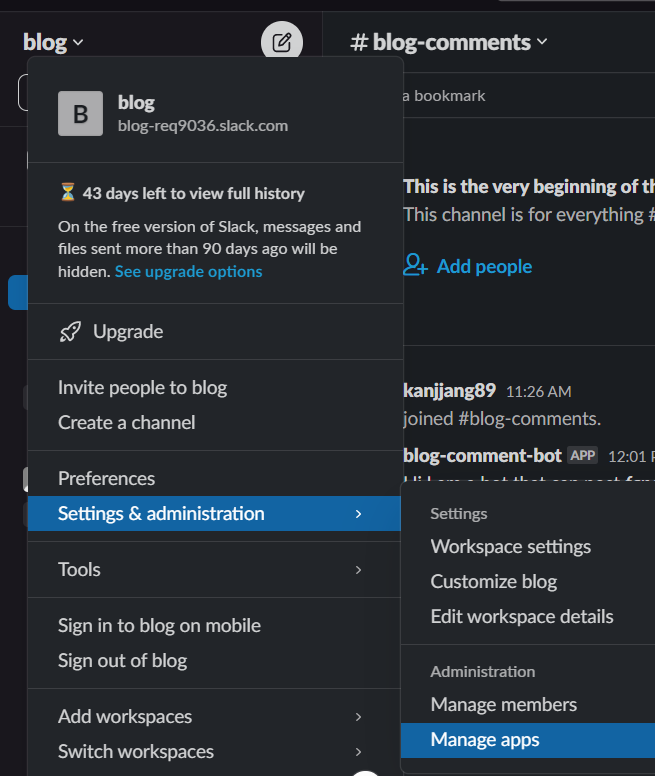The width and height of the screenshot is (655, 776).
Task: Select Manage apps in Administration
Action: 528,740
